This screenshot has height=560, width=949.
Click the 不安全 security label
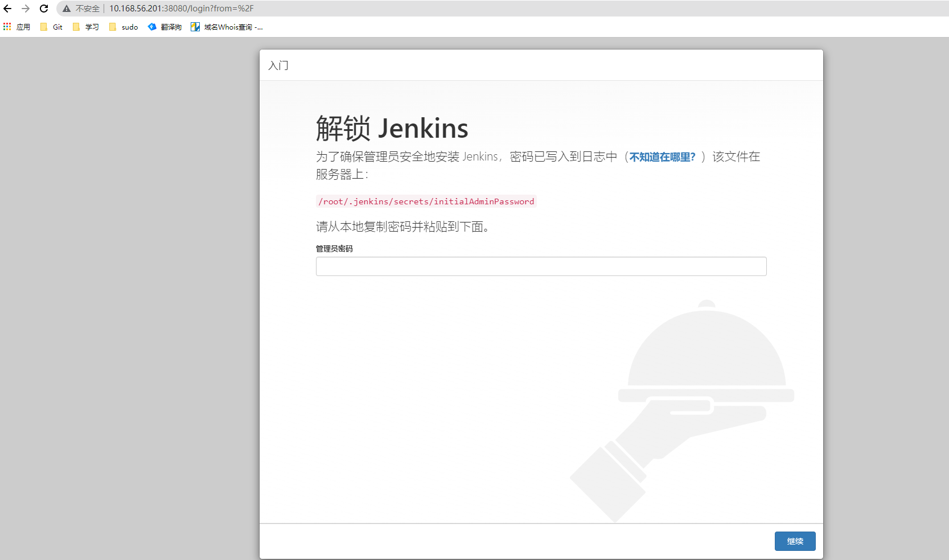pos(88,9)
